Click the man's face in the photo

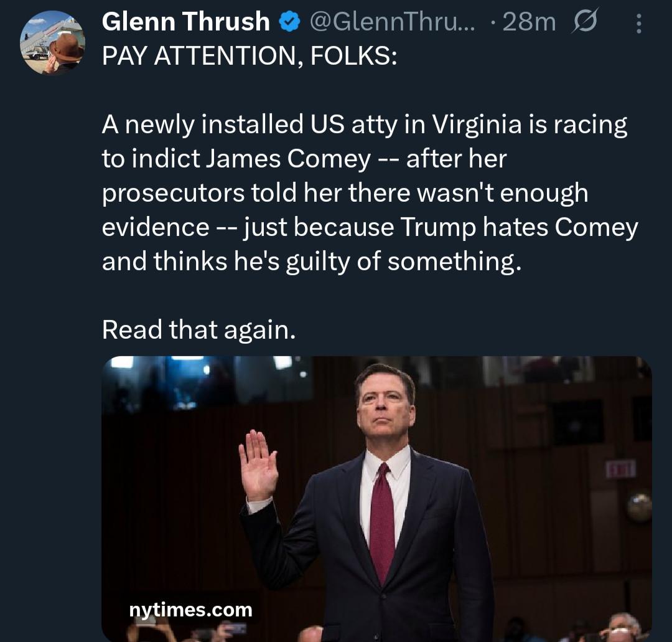(x=386, y=407)
